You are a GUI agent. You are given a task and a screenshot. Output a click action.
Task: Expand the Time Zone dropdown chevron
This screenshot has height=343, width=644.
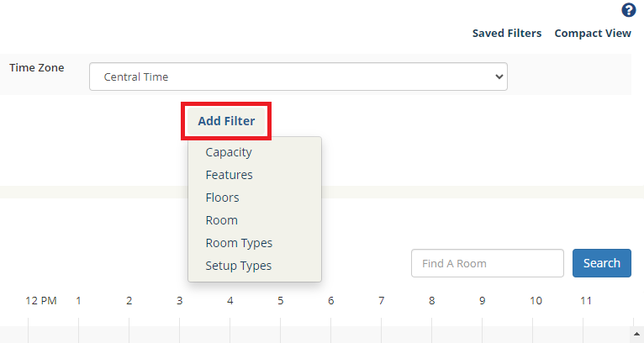point(499,77)
